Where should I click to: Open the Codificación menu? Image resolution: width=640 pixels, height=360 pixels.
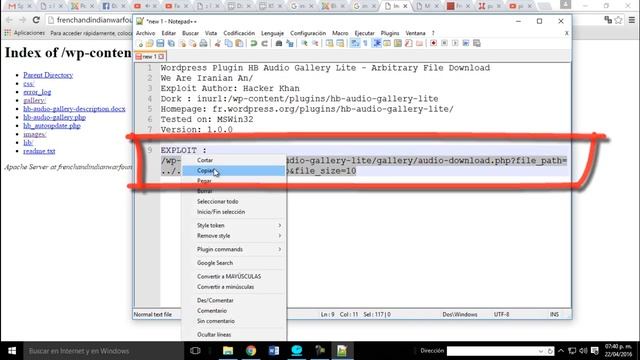point(239,33)
